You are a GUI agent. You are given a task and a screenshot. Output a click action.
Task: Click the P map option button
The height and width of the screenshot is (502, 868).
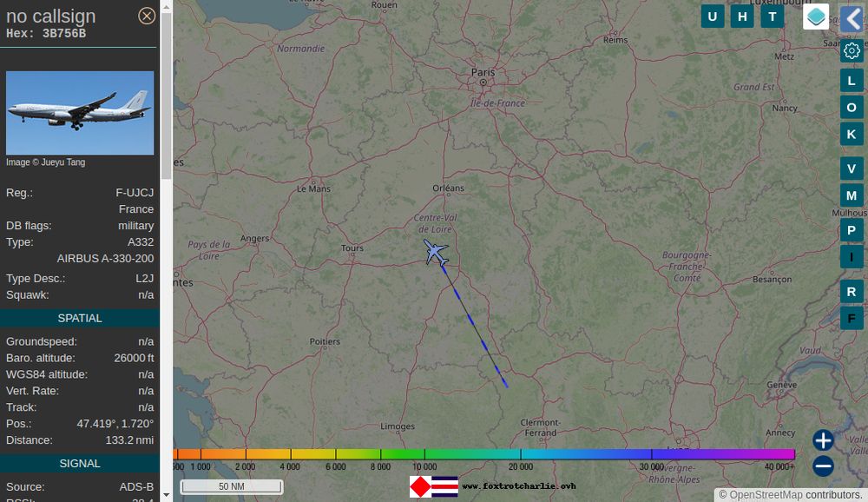coord(852,230)
